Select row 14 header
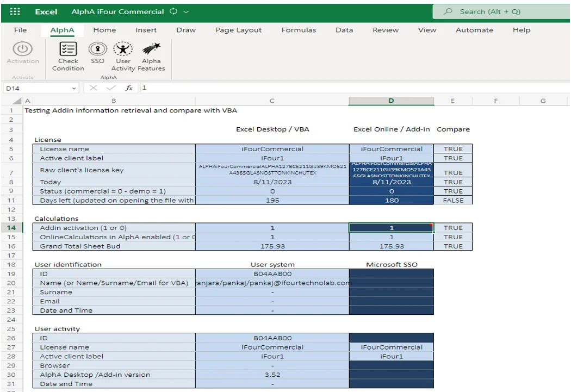The width and height of the screenshot is (571, 392). pyautogui.click(x=11, y=227)
